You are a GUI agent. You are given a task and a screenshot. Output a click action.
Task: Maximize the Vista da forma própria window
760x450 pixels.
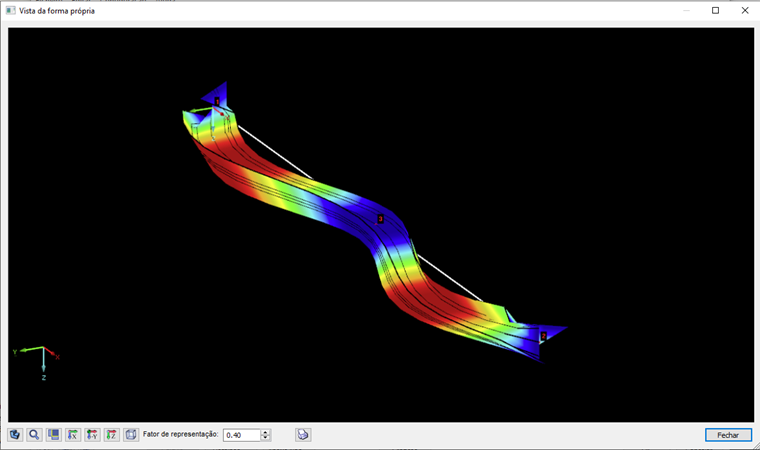point(715,11)
